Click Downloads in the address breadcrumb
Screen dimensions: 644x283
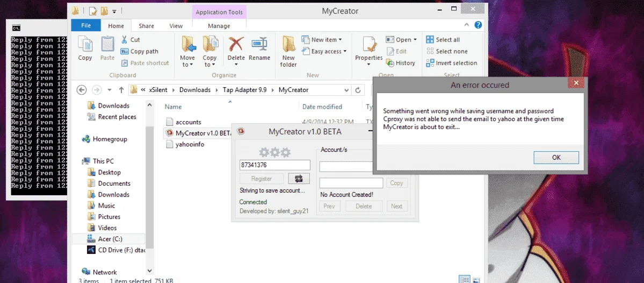[194, 90]
